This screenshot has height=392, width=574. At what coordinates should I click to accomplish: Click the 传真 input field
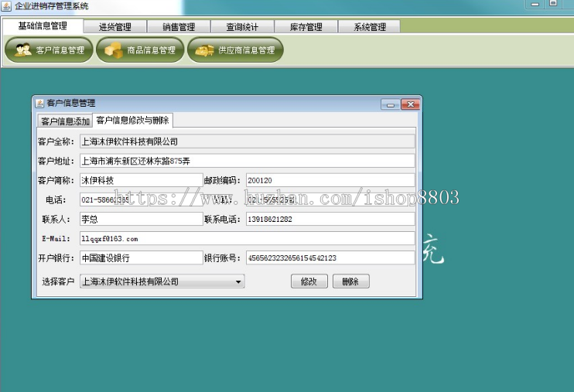pyautogui.click(x=330, y=199)
